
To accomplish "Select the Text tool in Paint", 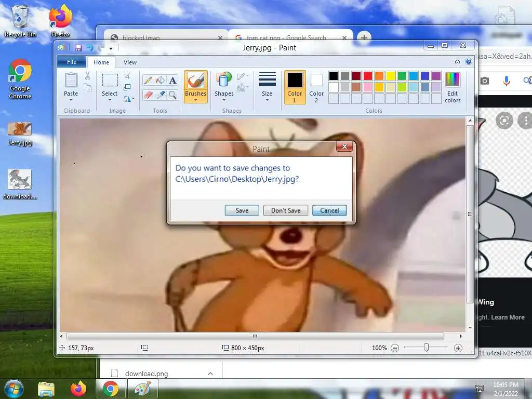I will point(172,81).
